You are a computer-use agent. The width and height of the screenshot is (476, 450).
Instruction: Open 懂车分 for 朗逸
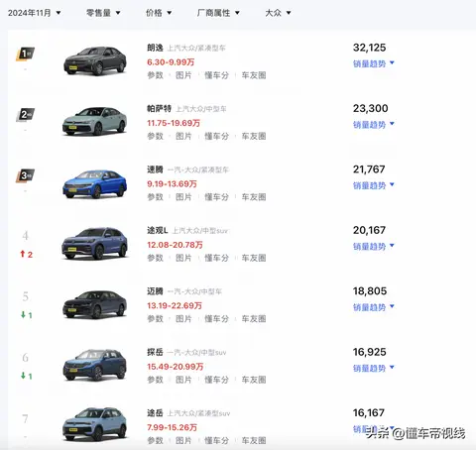(216, 75)
